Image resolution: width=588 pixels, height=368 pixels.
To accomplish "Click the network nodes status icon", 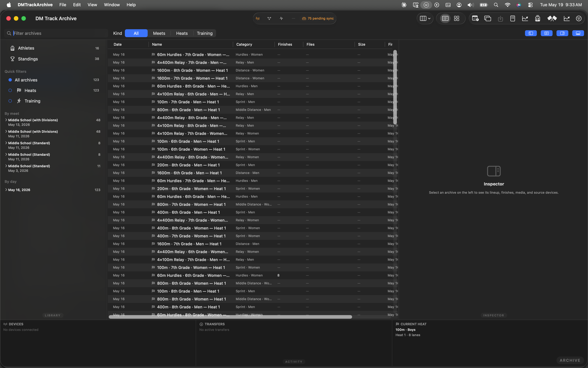I will pyautogui.click(x=269, y=19).
